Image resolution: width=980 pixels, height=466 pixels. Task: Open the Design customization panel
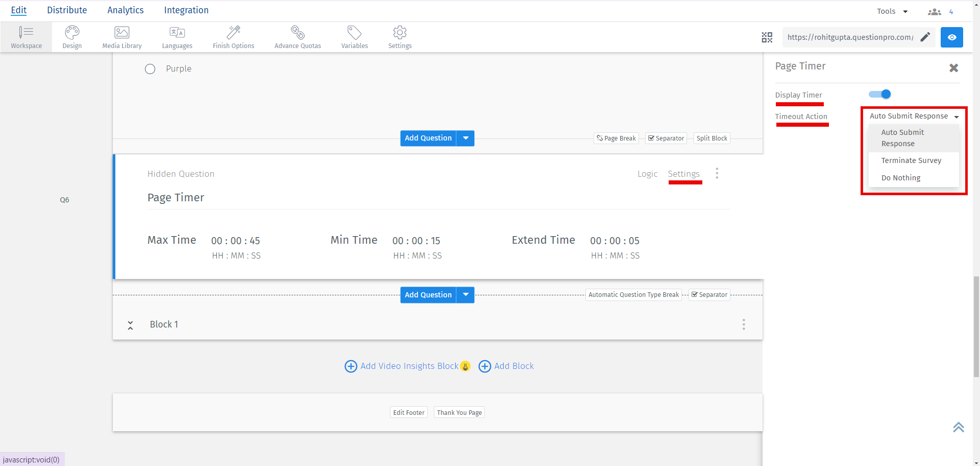(x=71, y=37)
